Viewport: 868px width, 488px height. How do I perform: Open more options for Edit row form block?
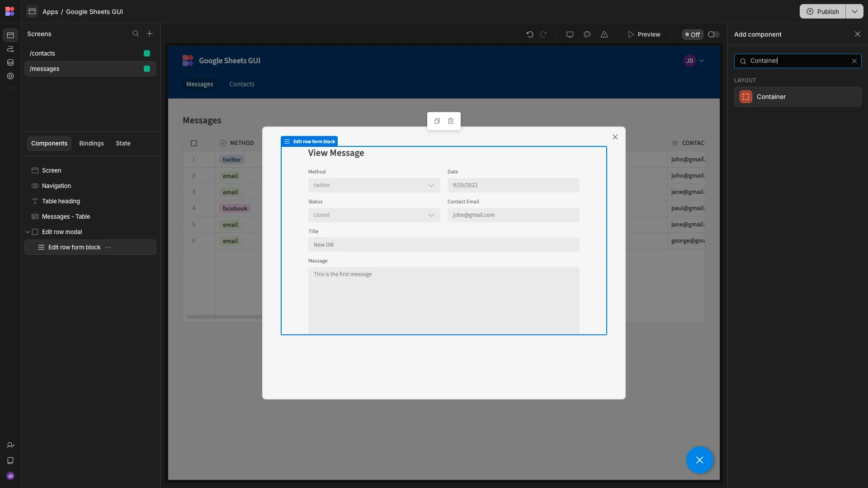point(108,247)
